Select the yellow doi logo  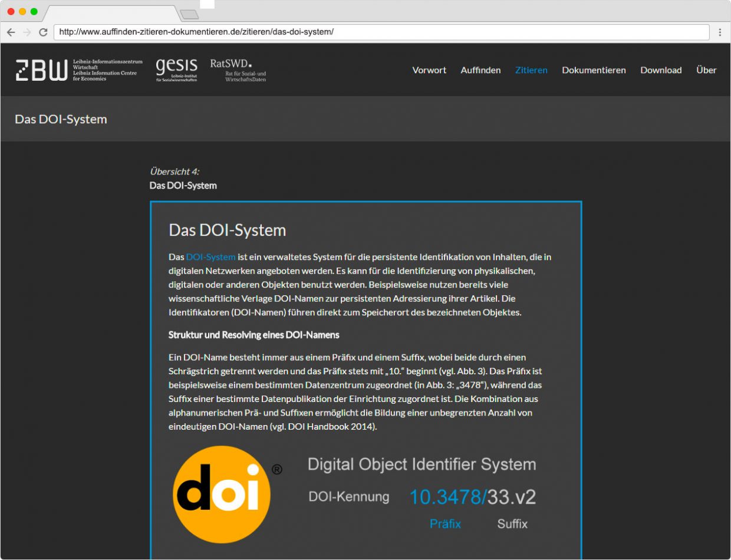click(221, 494)
